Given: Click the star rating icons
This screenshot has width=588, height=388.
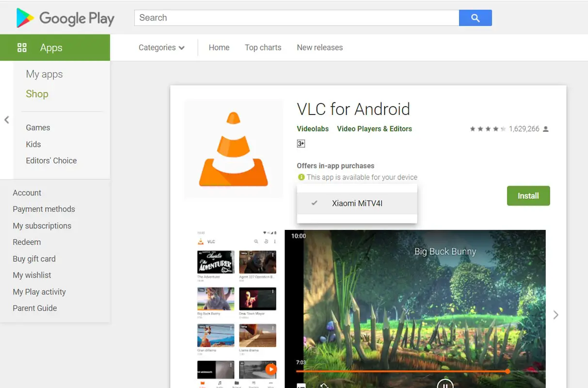Looking at the screenshot, I should pyautogui.click(x=488, y=129).
